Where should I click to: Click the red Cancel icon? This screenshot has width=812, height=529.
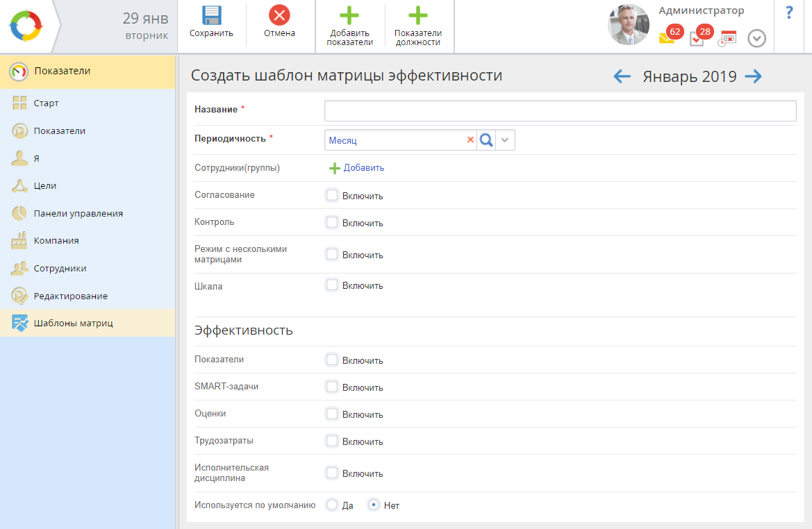point(279,16)
